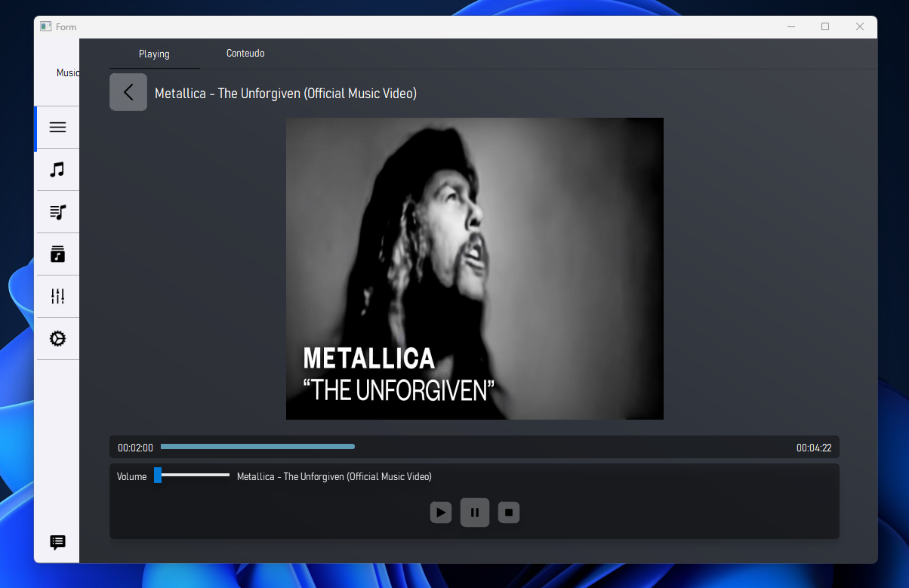Switch to the Playing tab
This screenshot has width=909, height=588.
pyautogui.click(x=154, y=54)
